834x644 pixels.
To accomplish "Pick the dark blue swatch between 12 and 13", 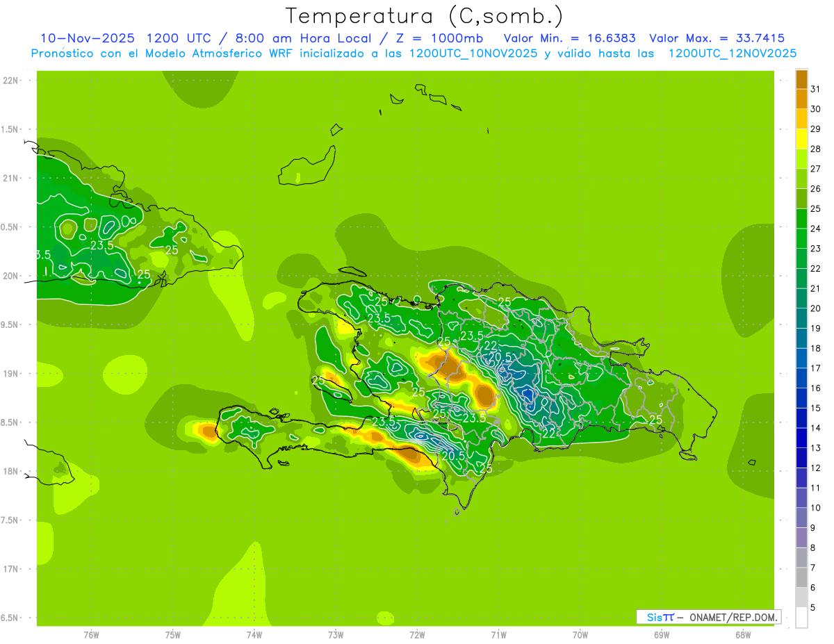I will coord(801,458).
